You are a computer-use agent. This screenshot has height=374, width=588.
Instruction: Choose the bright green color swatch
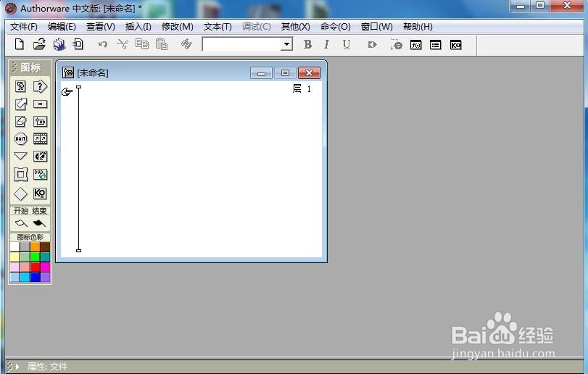(x=35, y=257)
